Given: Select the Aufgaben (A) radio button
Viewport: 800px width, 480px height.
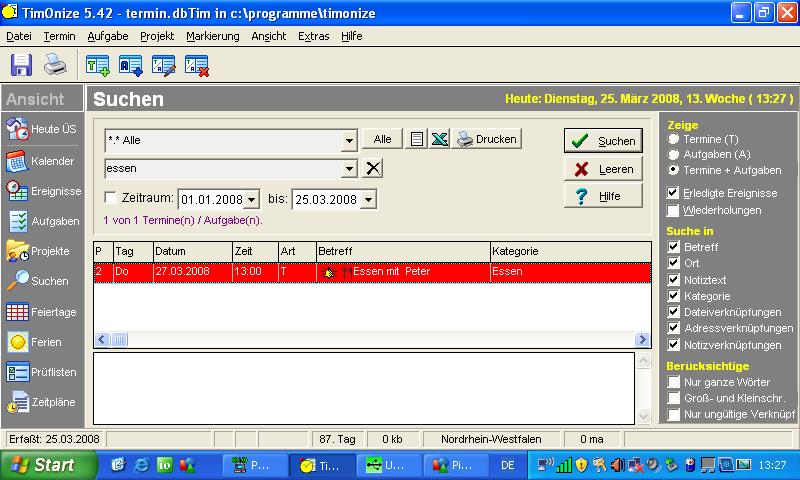Looking at the screenshot, I should coord(673,155).
